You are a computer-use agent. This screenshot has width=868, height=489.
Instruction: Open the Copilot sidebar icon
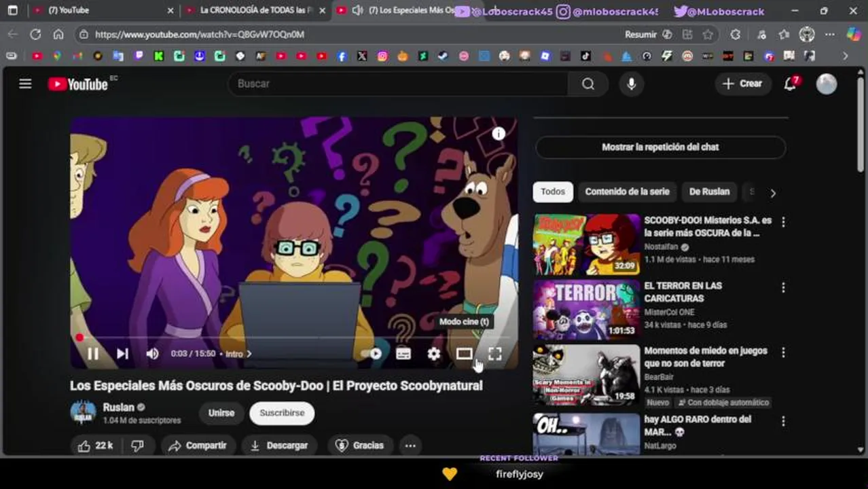(854, 34)
